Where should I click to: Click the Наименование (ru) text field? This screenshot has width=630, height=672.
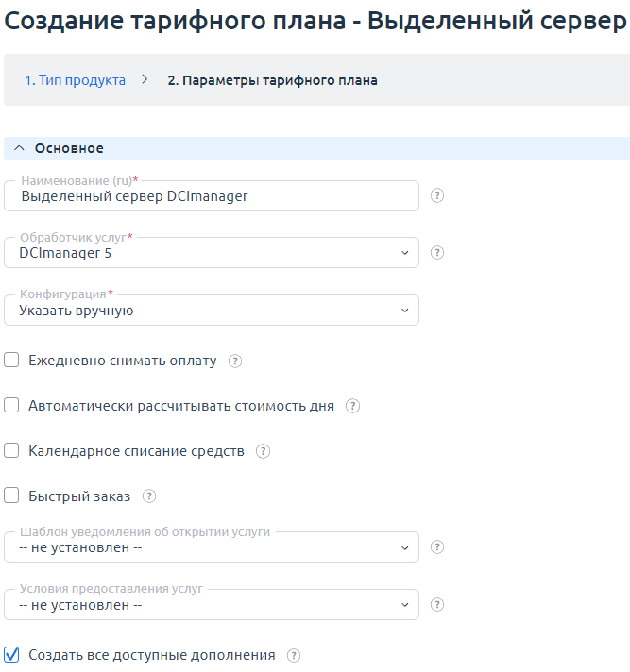point(212,196)
